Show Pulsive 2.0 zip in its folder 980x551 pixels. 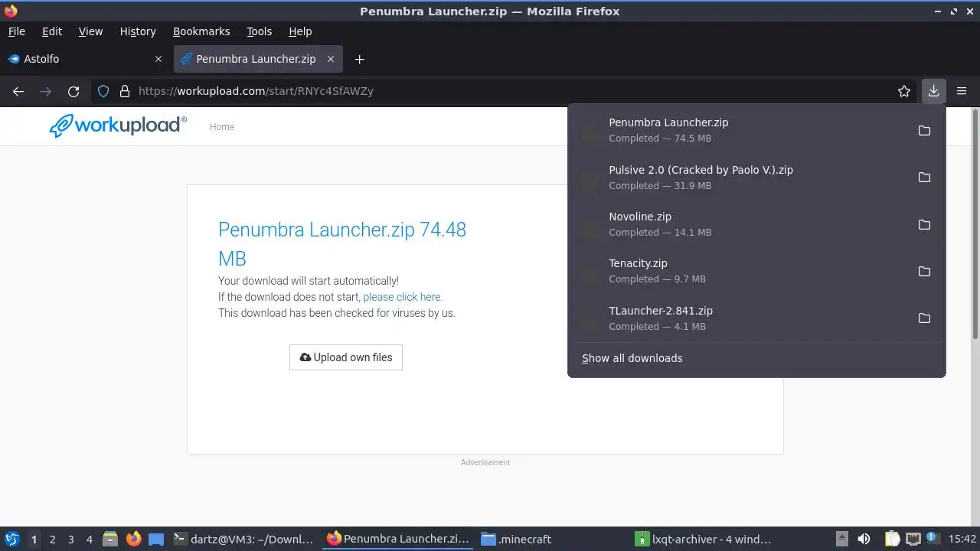pyautogui.click(x=924, y=178)
